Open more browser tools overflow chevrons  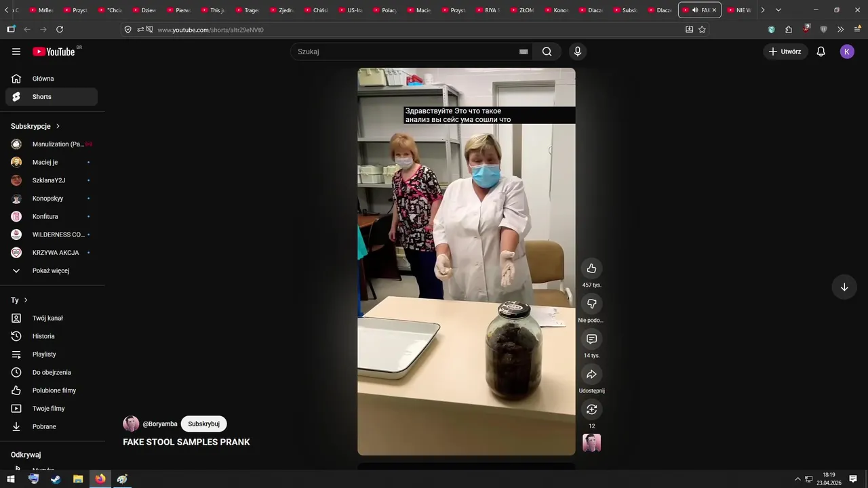click(840, 29)
